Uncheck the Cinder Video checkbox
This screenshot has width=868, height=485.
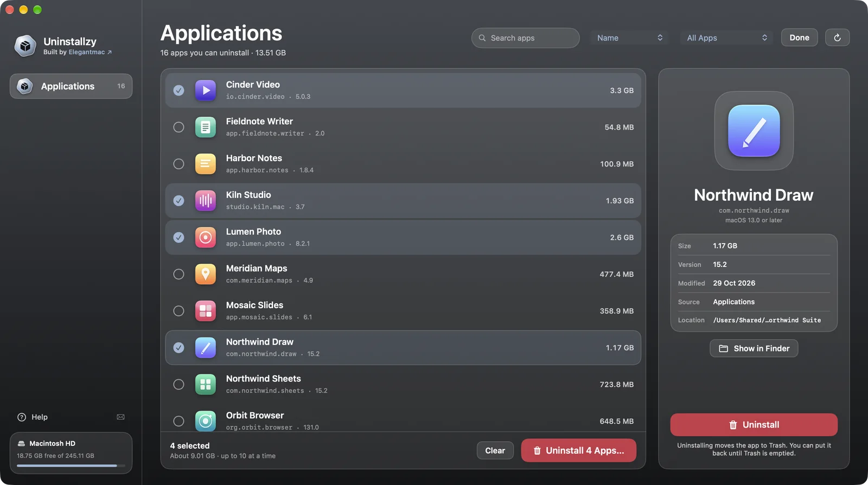click(178, 91)
